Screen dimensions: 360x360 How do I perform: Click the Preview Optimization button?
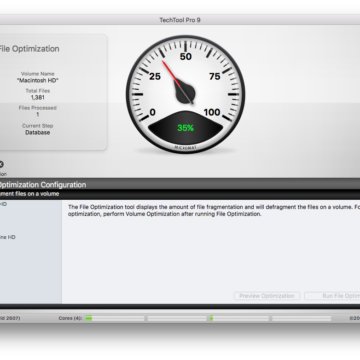pos(267,296)
